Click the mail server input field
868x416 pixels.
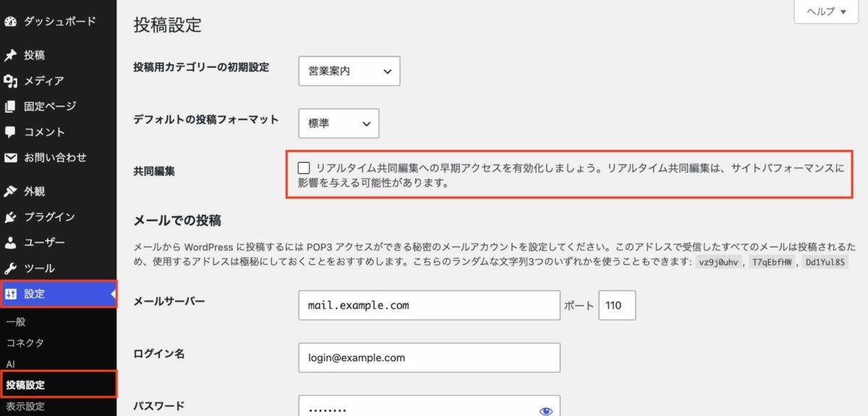pos(429,305)
